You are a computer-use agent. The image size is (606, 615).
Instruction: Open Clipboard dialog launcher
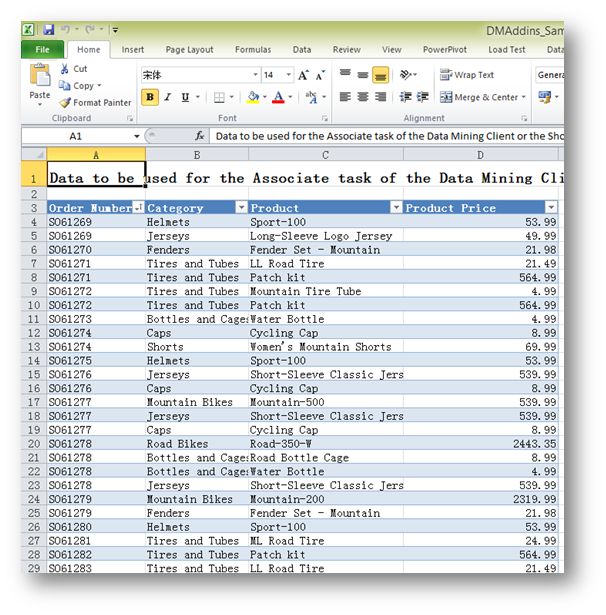130,118
